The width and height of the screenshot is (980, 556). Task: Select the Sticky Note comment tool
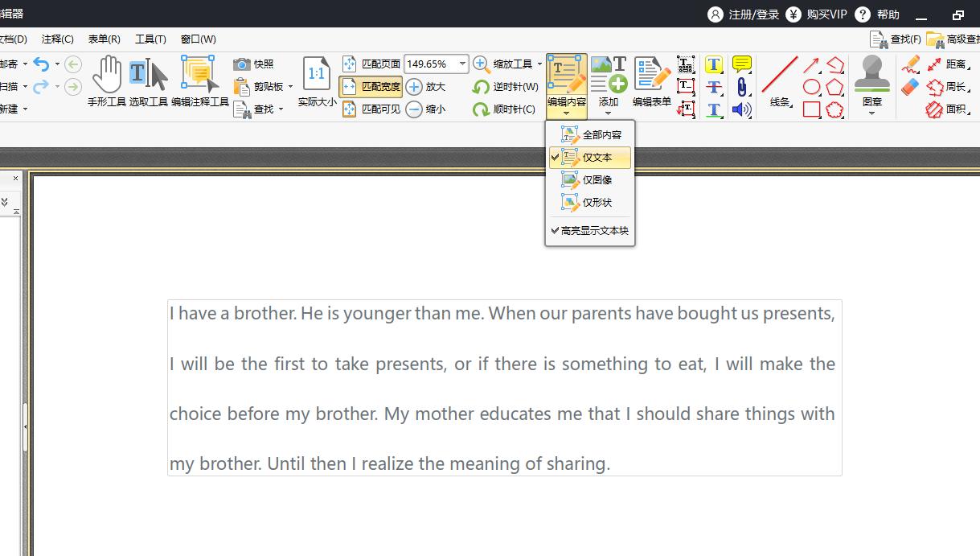pyautogui.click(x=742, y=64)
